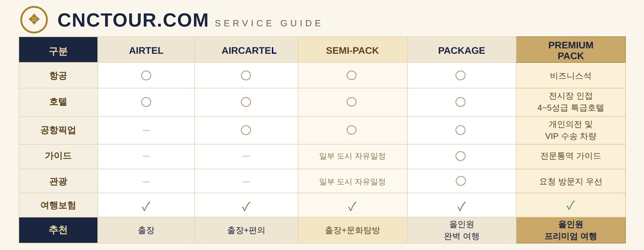Click the AIRTEL travel insurance checkmark
Screen dimensions: 644x250
pyautogui.click(x=146, y=206)
